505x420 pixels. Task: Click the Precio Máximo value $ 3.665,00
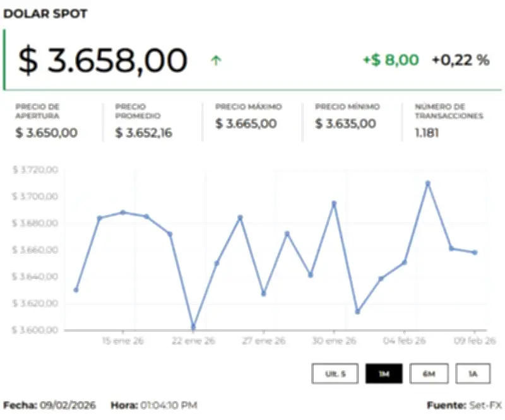[246, 124]
